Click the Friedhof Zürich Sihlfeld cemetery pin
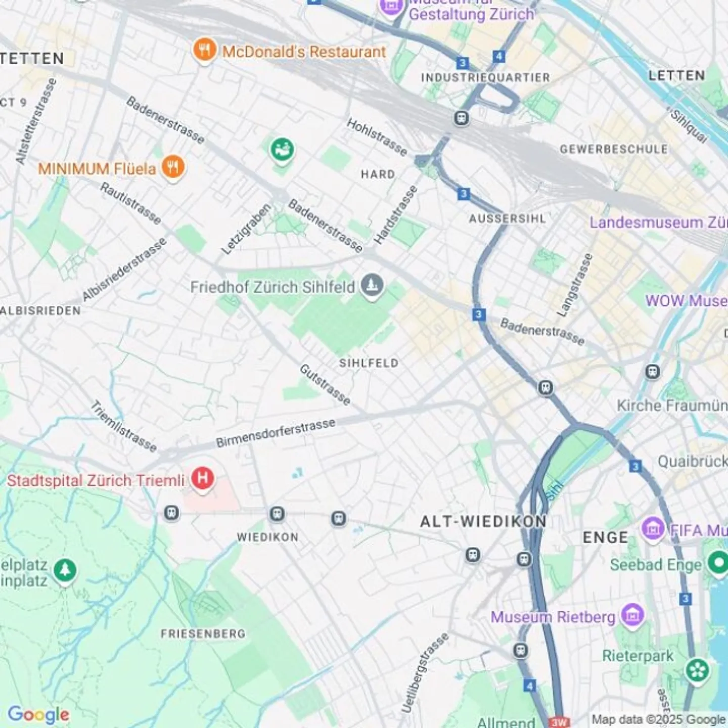 coord(373,286)
